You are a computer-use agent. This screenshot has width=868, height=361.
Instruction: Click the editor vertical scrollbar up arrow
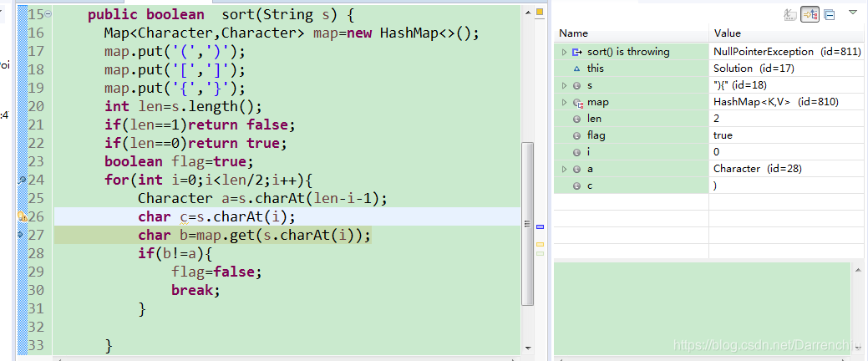pos(527,11)
